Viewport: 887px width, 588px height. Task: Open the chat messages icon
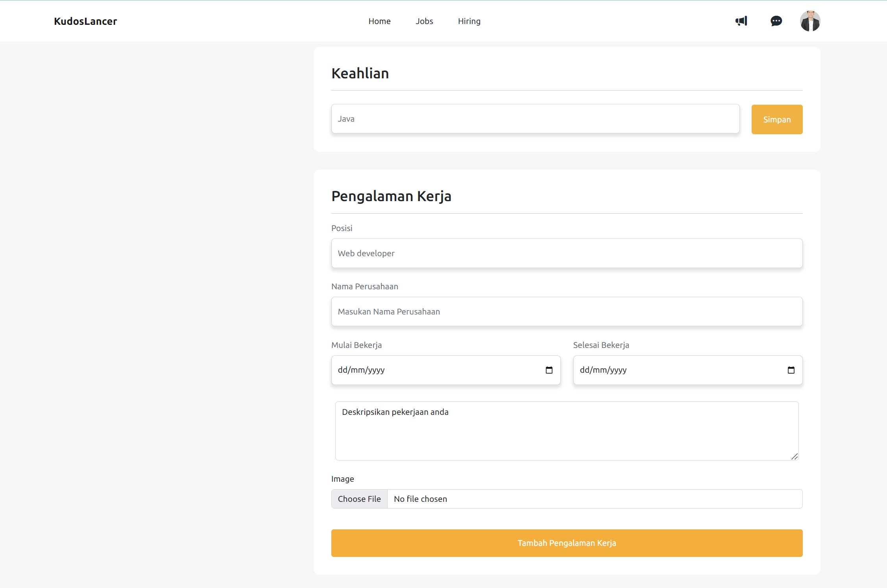(x=776, y=21)
